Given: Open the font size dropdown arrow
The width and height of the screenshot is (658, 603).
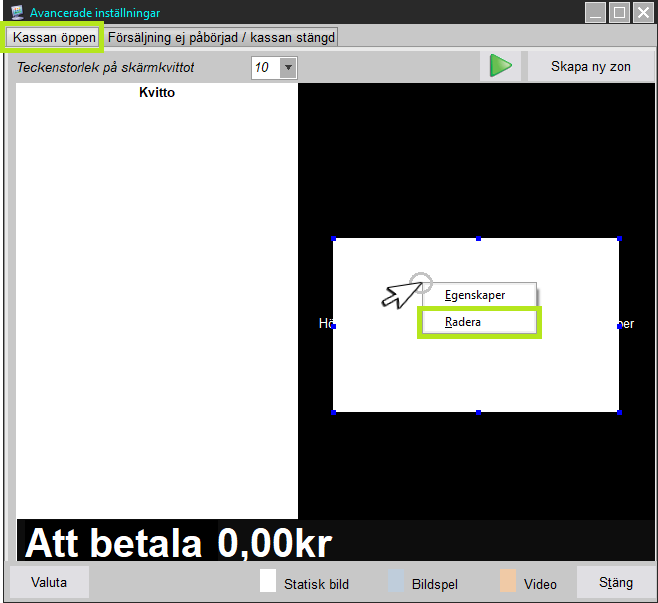Looking at the screenshot, I should coord(288,68).
